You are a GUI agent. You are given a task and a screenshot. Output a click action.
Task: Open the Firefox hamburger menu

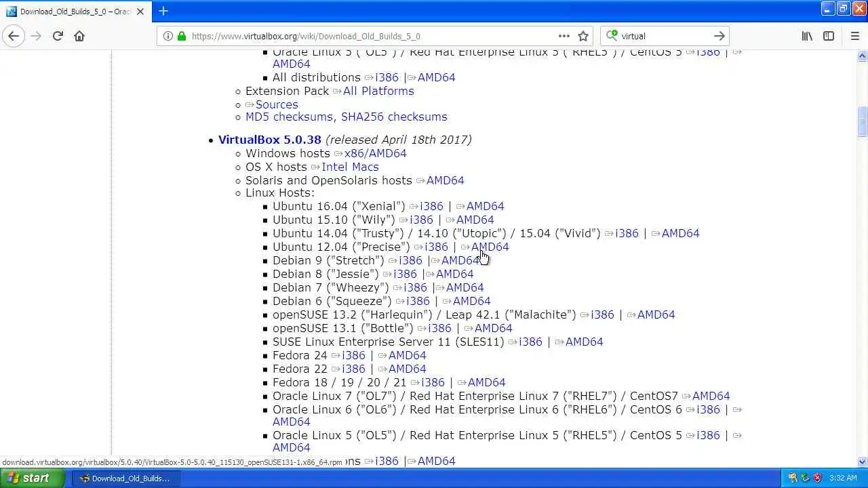click(854, 36)
